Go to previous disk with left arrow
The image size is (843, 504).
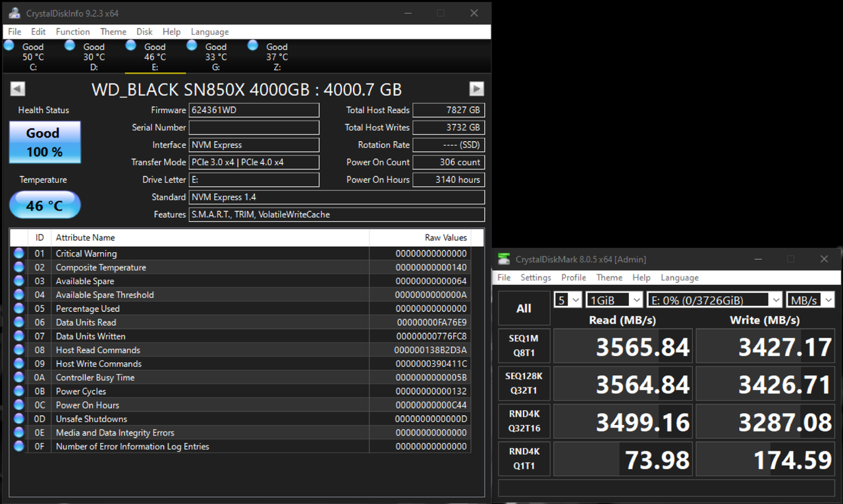pos(18,89)
